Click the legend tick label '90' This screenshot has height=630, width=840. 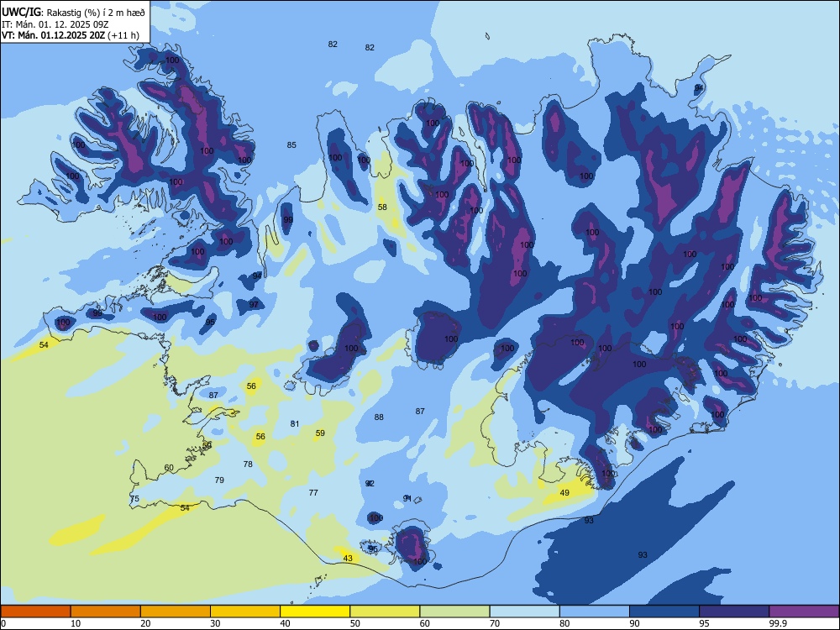pos(635,623)
